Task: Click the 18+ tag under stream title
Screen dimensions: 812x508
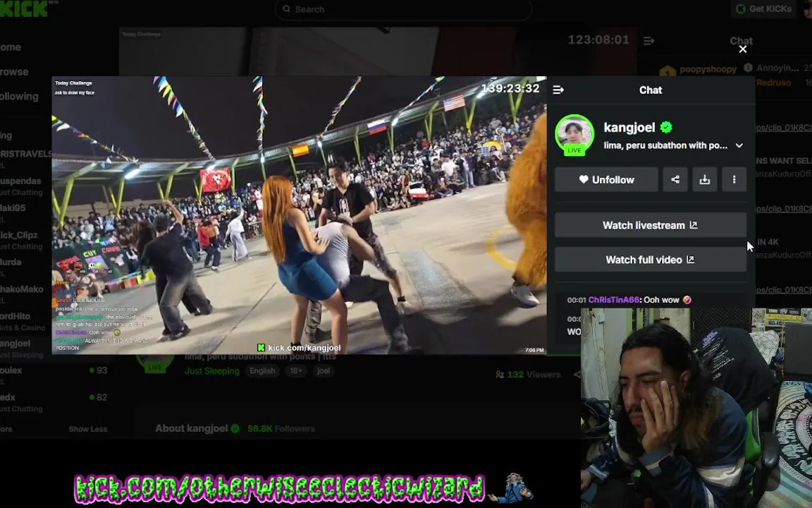Action: coord(296,371)
